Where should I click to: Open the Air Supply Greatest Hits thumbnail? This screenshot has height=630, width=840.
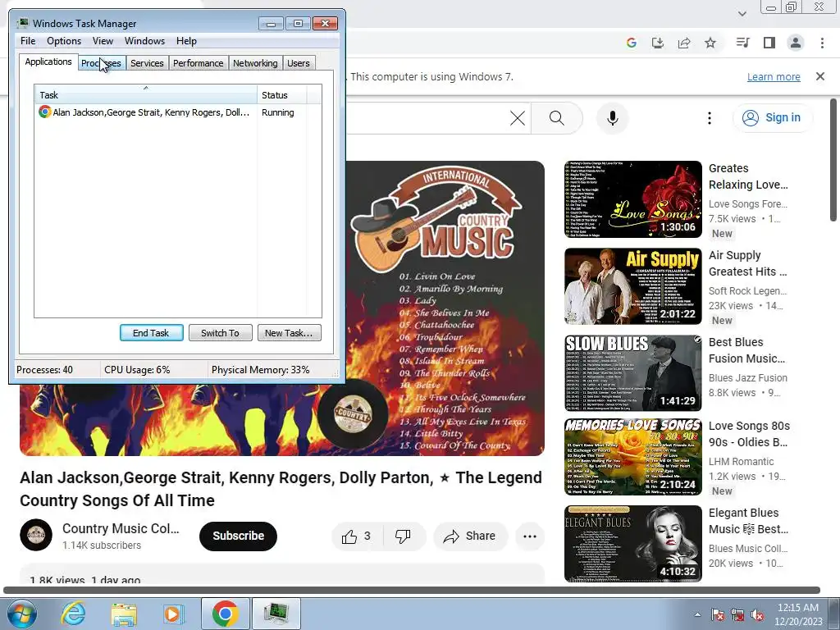tap(633, 286)
